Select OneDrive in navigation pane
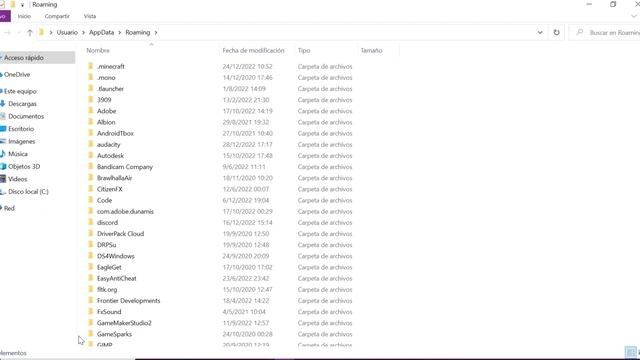Screen dimensions: 640x360 point(17,75)
